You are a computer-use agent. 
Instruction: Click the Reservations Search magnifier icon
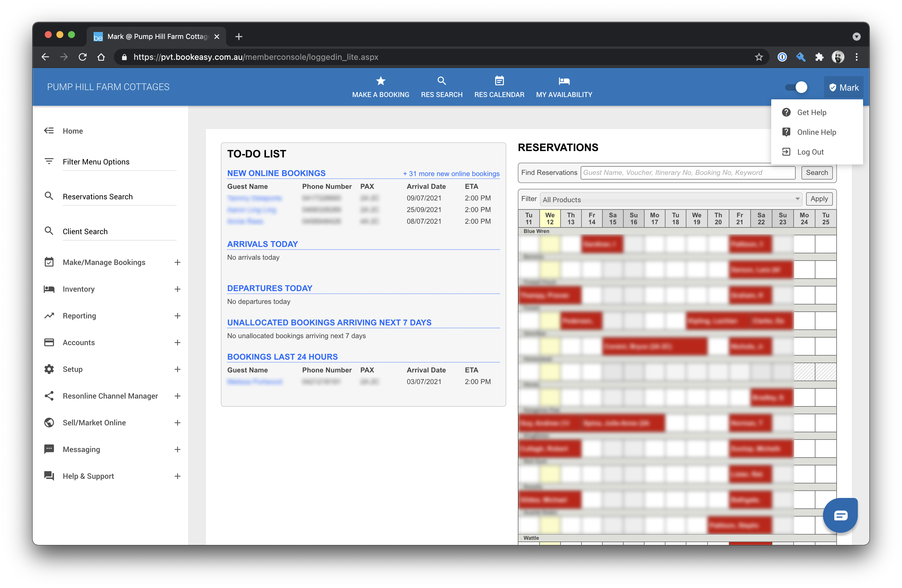49,196
